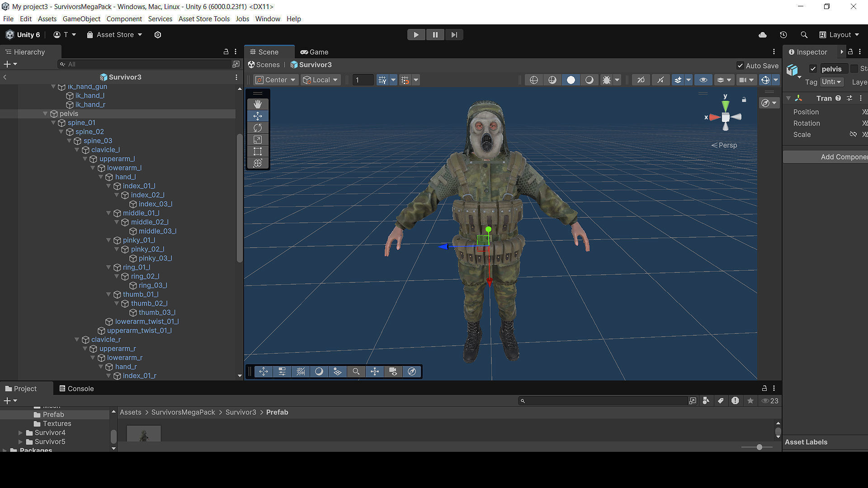Click Add Component button
The height and width of the screenshot is (488, 868).
pyautogui.click(x=826, y=157)
